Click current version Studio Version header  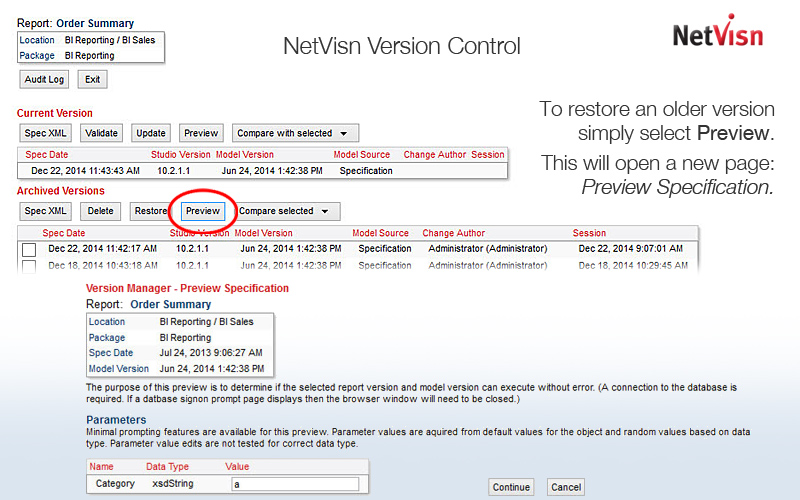[181, 155]
